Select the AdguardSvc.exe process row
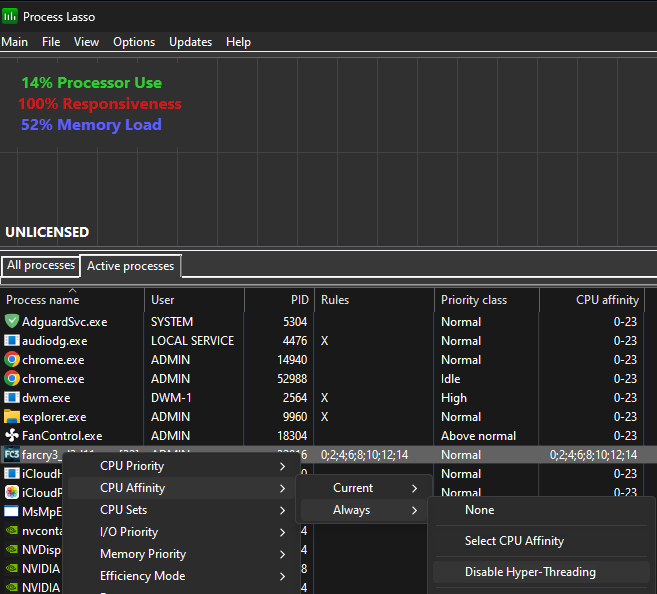Image resolution: width=657 pixels, height=594 pixels. tap(322, 322)
